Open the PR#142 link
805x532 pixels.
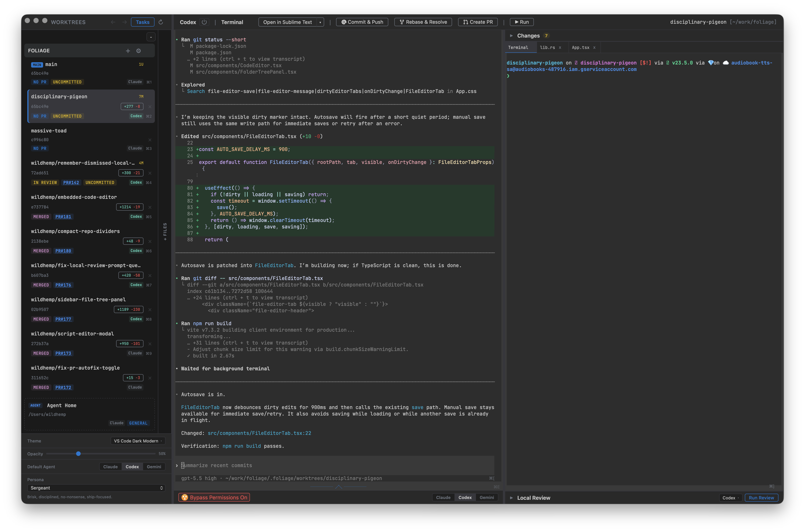pos(71,183)
